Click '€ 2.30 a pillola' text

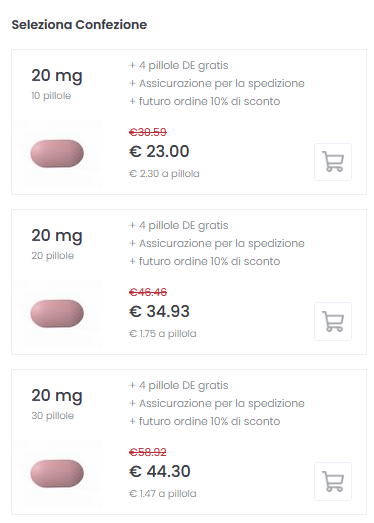(x=164, y=173)
